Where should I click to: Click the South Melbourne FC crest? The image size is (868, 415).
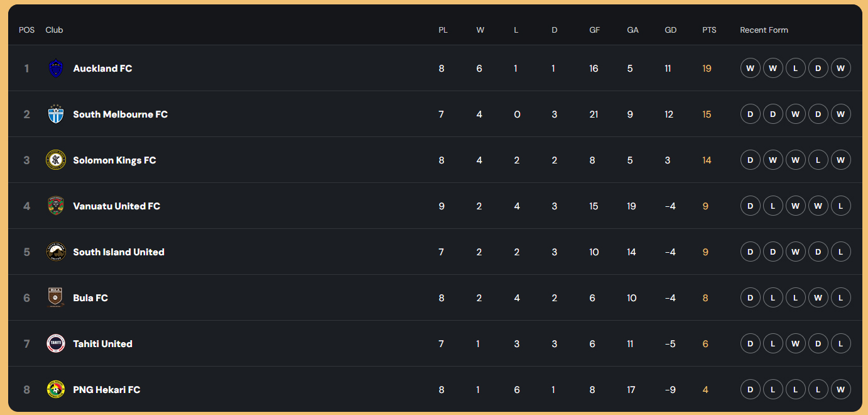click(x=56, y=114)
